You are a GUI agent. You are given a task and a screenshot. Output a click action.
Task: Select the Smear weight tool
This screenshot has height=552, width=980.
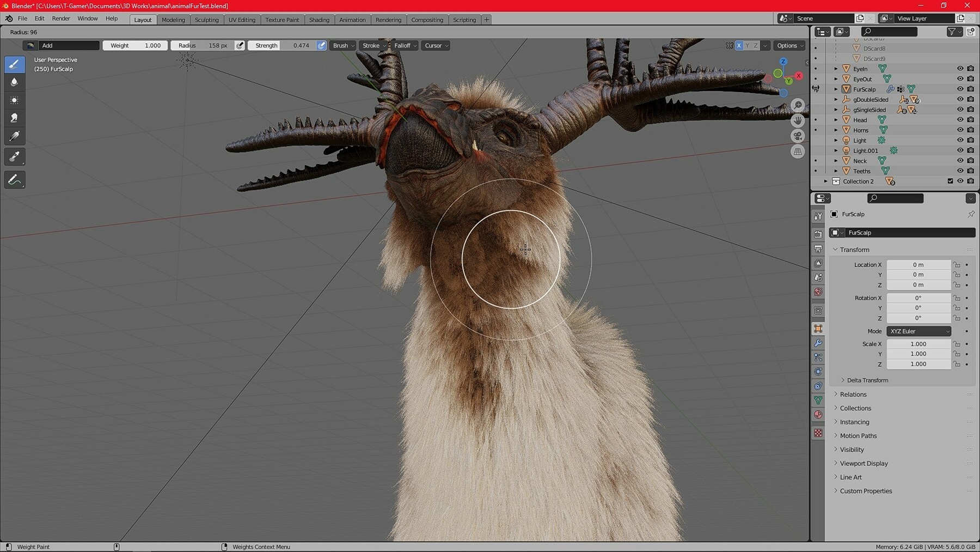(15, 118)
